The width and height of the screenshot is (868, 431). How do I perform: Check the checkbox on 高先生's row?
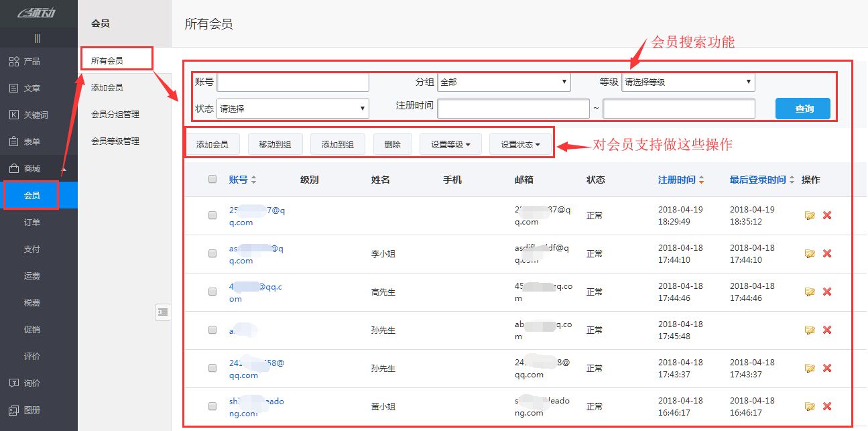(x=212, y=292)
